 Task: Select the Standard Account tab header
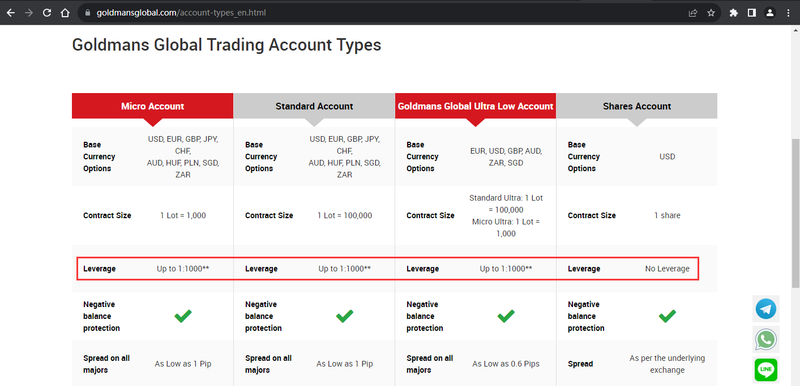coord(314,106)
